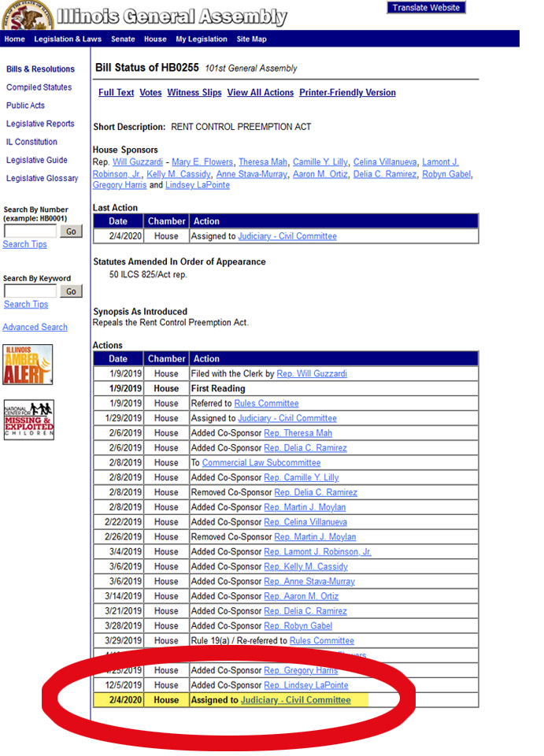The image size is (544, 756).
Task: Open the Commercial Law Subcommittee link
Action: click(261, 463)
